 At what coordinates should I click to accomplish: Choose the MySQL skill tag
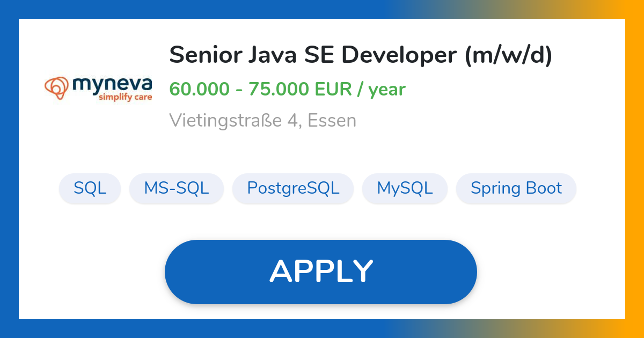click(405, 188)
